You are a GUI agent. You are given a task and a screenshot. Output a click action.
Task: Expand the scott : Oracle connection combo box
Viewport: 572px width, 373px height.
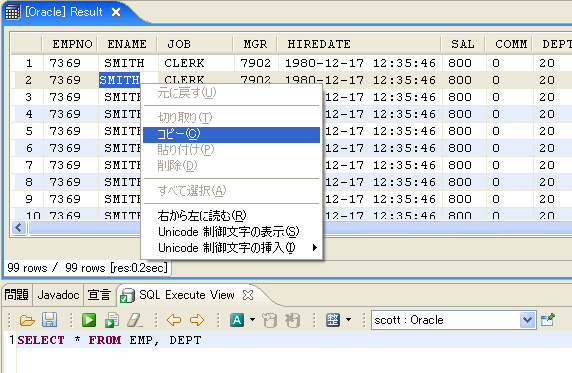527,320
